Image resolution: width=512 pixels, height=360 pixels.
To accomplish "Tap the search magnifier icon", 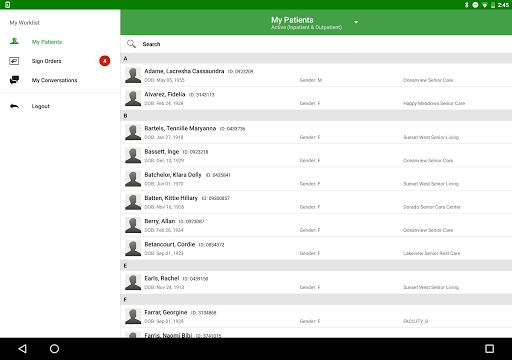I will pos(131,44).
